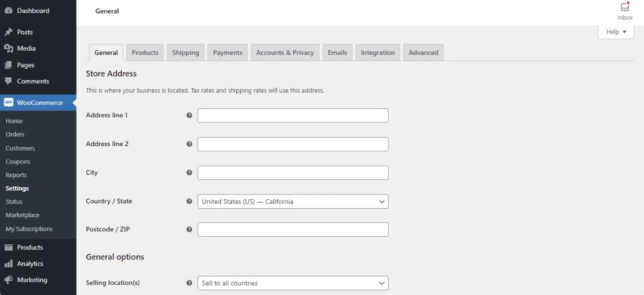Open the Orders link in WooCommerce menu

pyautogui.click(x=15, y=134)
